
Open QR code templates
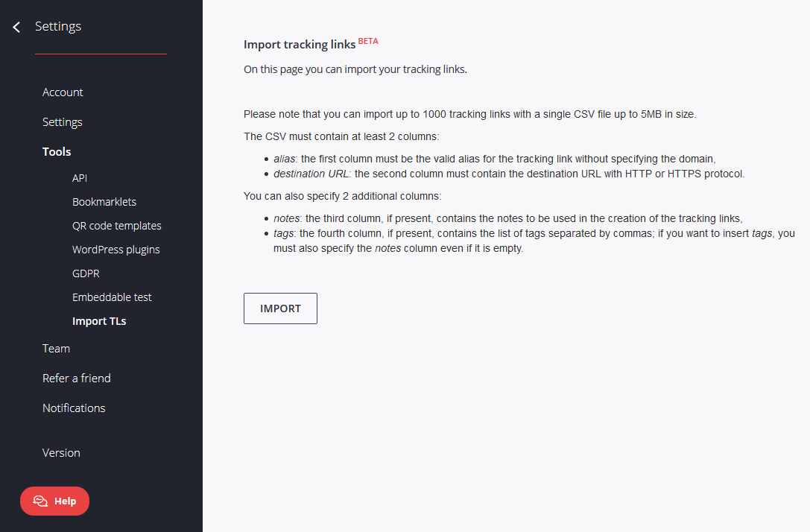(x=117, y=226)
